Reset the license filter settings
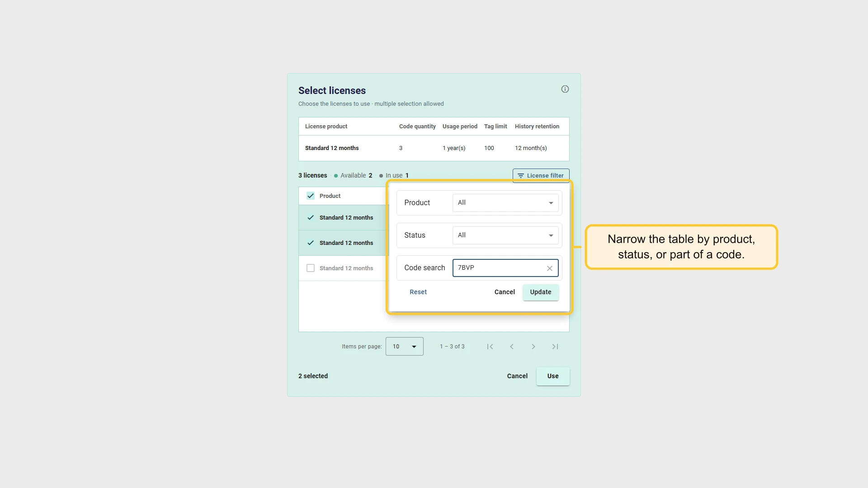This screenshot has height=488, width=868. 418,292
